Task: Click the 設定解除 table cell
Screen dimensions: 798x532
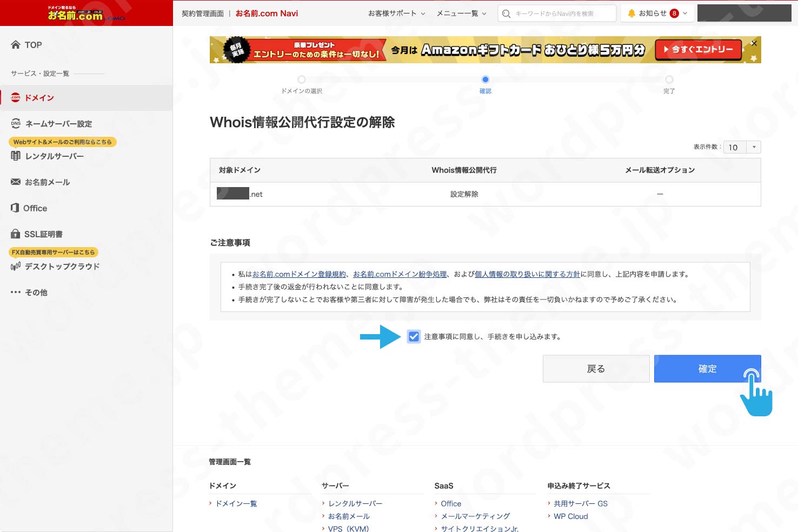Action: (x=464, y=194)
